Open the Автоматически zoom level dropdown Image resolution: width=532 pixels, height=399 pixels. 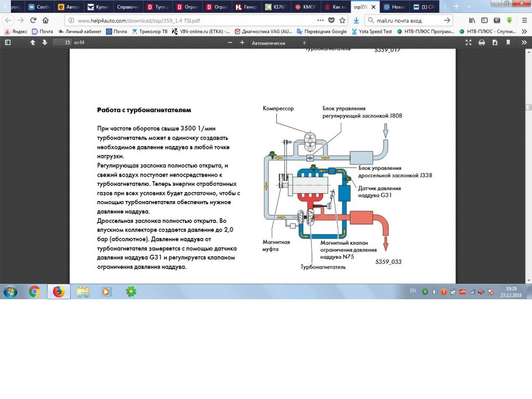(279, 43)
